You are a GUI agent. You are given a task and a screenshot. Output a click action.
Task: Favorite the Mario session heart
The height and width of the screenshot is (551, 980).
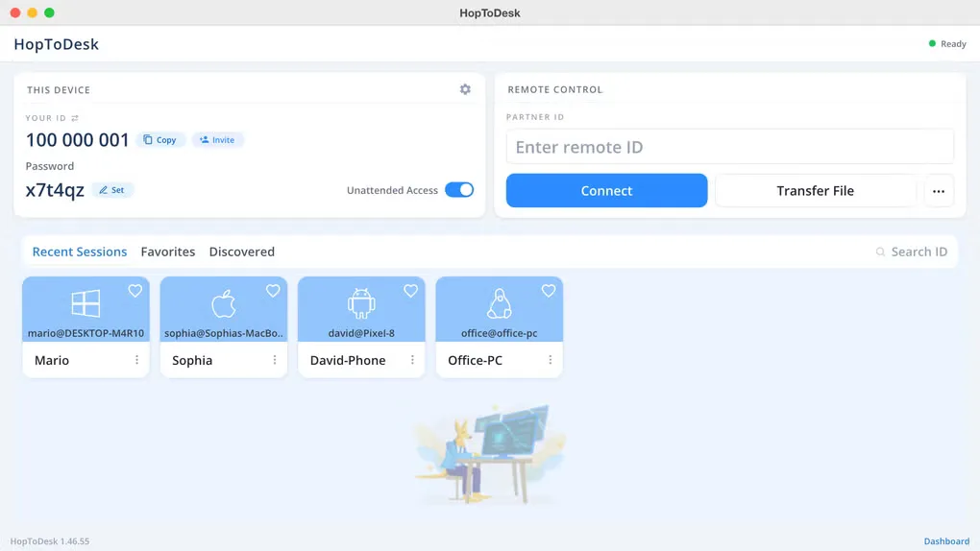(x=135, y=291)
